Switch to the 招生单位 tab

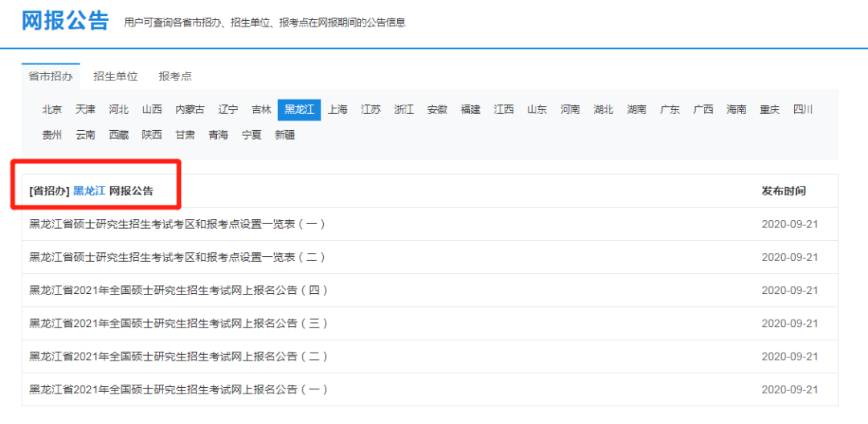point(115,76)
